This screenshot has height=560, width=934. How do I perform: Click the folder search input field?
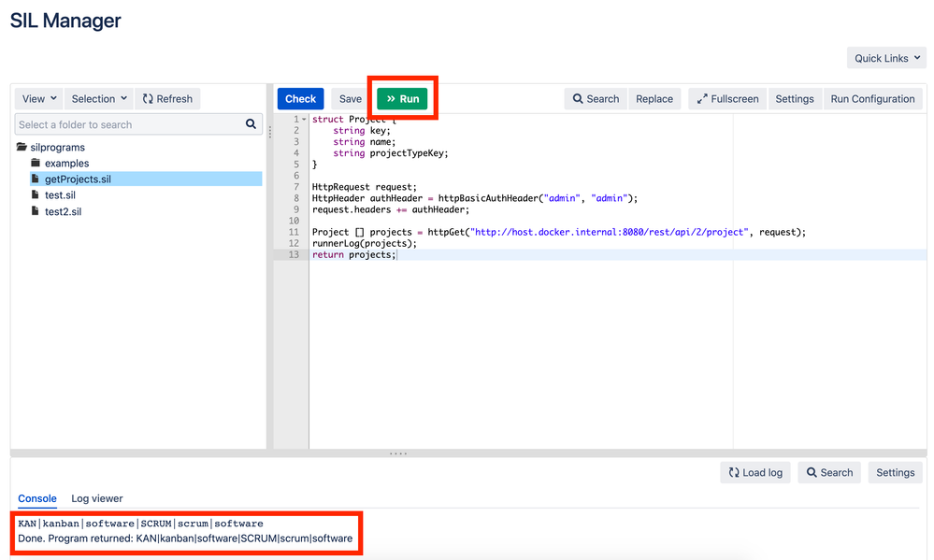click(126, 124)
